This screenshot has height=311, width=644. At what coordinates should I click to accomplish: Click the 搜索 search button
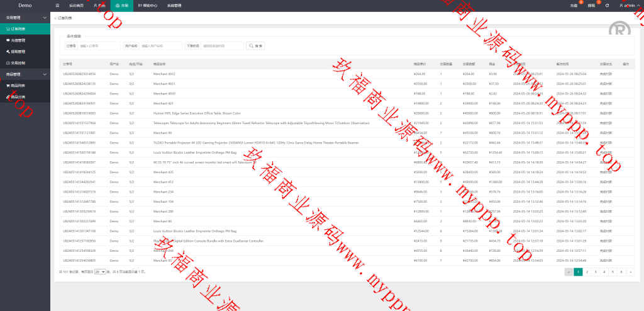coord(256,46)
